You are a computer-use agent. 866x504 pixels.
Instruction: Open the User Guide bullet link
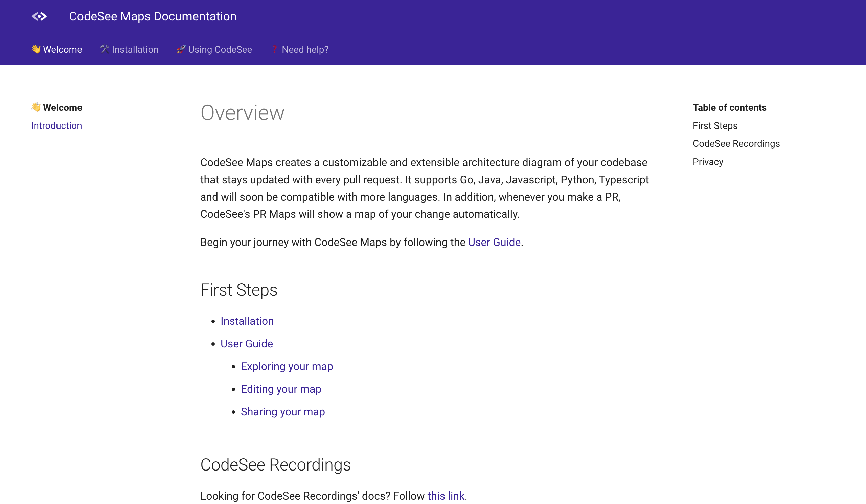click(247, 344)
